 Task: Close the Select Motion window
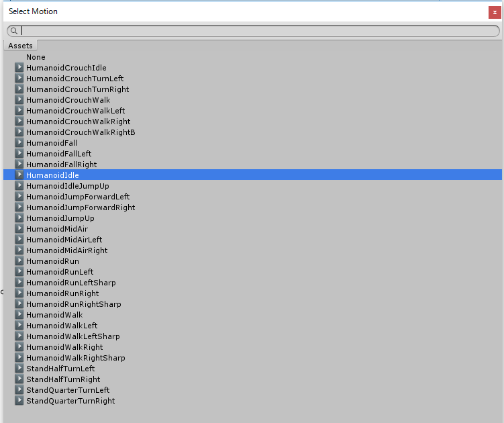(x=494, y=11)
